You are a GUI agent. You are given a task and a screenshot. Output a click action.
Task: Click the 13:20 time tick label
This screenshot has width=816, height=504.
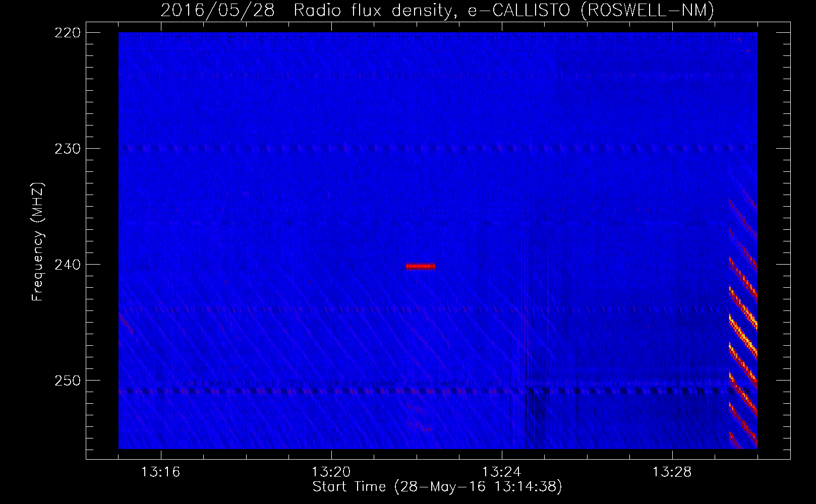[x=331, y=472]
